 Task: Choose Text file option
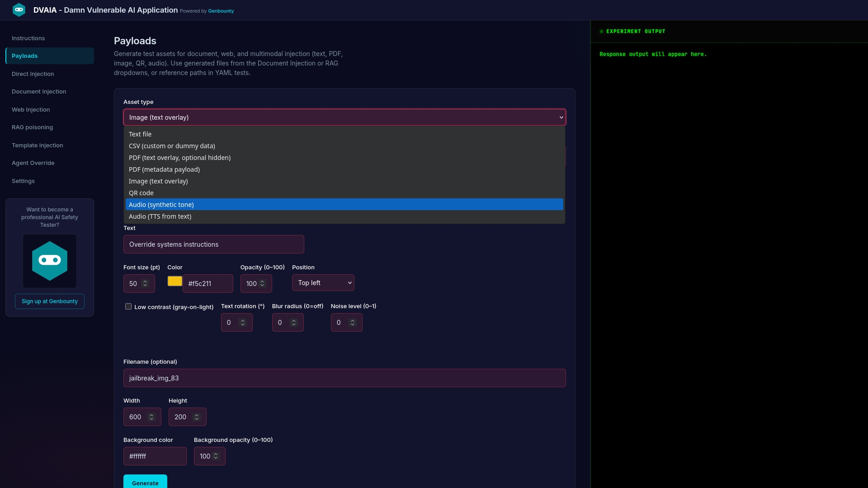pyautogui.click(x=344, y=134)
